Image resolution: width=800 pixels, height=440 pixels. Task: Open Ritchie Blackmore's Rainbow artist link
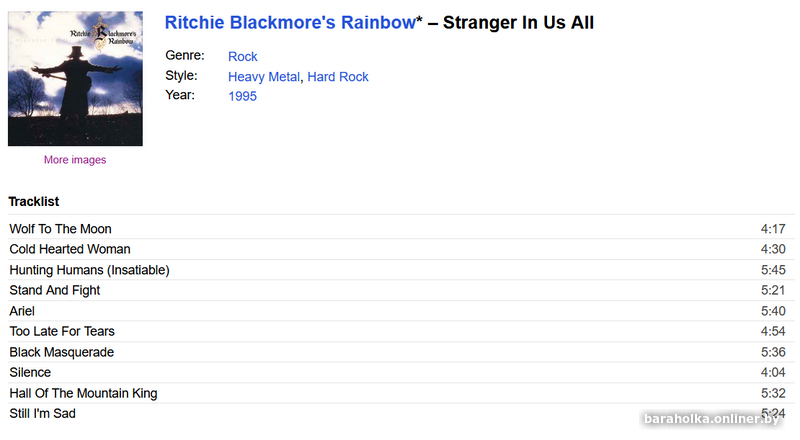pos(289,23)
